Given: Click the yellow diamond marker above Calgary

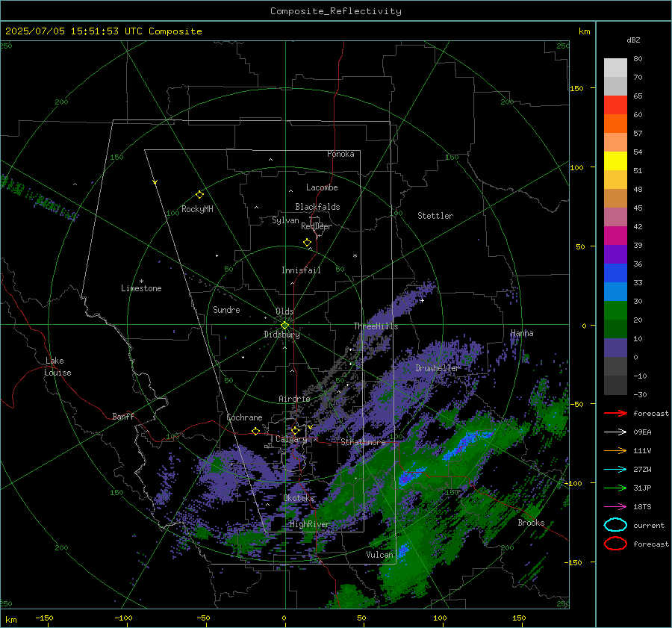Looking at the screenshot, I should click(x=295, y=430).
